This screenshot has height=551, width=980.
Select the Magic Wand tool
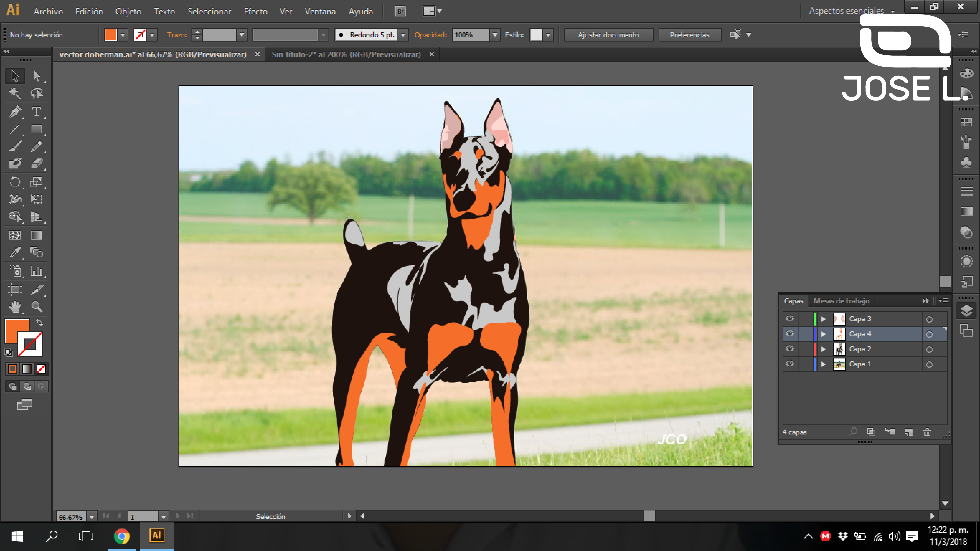15,93
